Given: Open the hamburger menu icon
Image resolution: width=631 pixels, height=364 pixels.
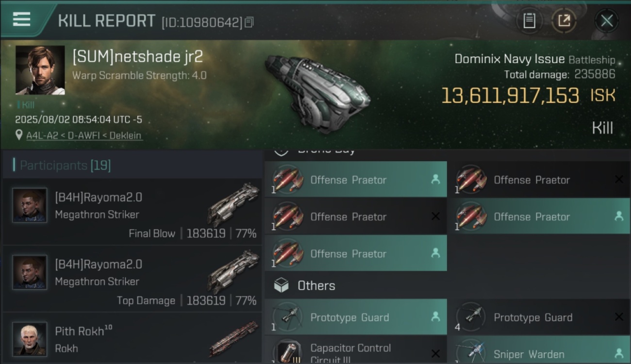Looking at the screenshot, I should pos(21,19).
